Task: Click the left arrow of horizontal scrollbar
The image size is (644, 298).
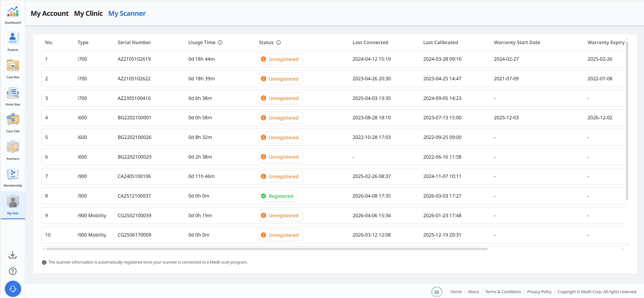Action: click(x=44, y=249)
